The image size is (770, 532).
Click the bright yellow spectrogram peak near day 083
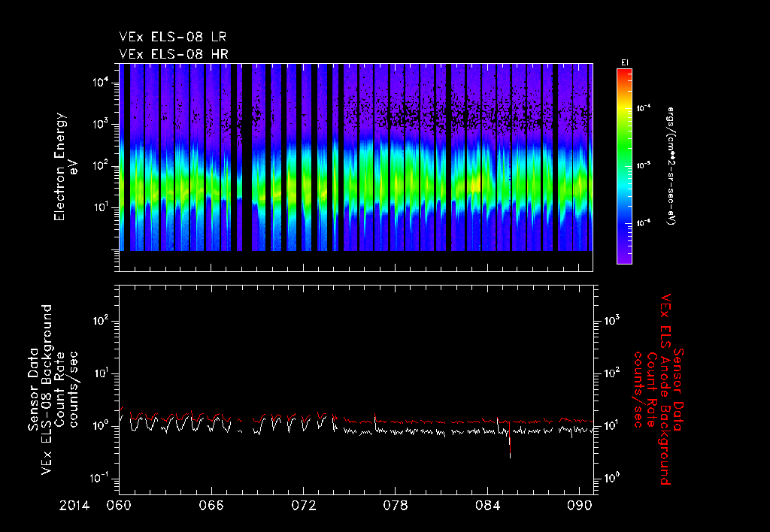475,186
